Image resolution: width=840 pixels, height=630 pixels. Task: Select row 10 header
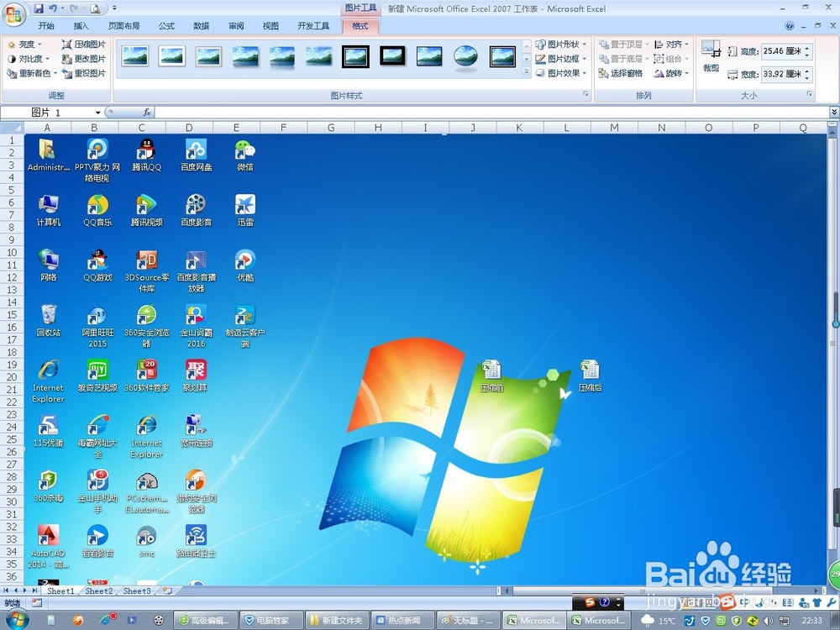[12, 252]
